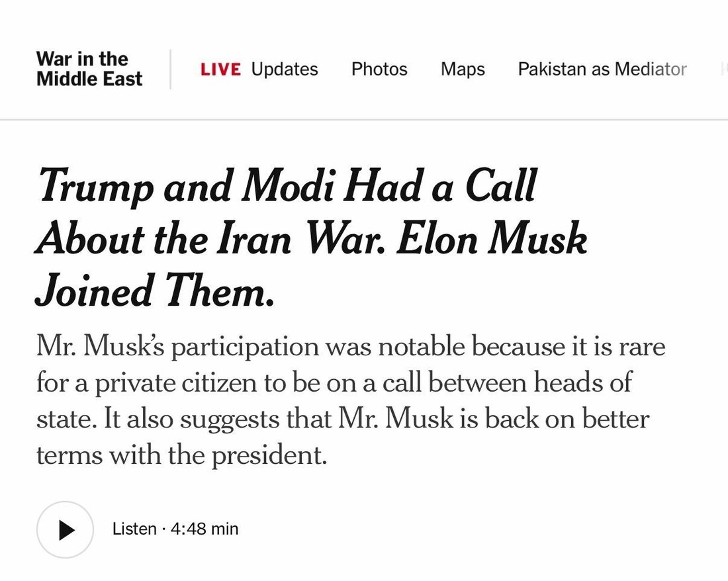The height and width of the screenshot is (581, 728).
Task: Click the Listen label beside play button
Action: [134, 529]
